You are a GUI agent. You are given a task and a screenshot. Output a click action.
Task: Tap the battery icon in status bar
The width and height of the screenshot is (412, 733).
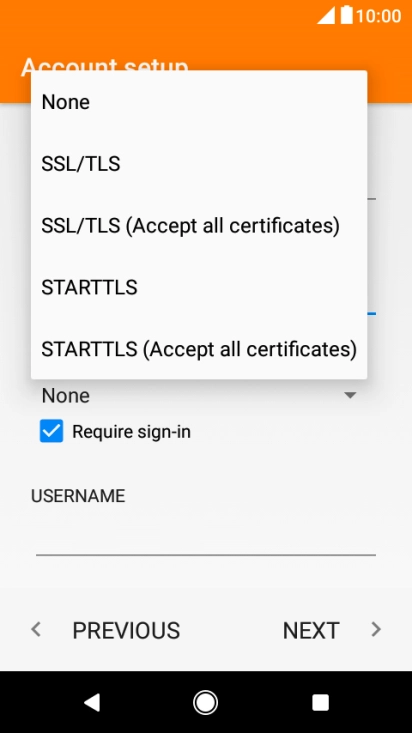(346, 15)
